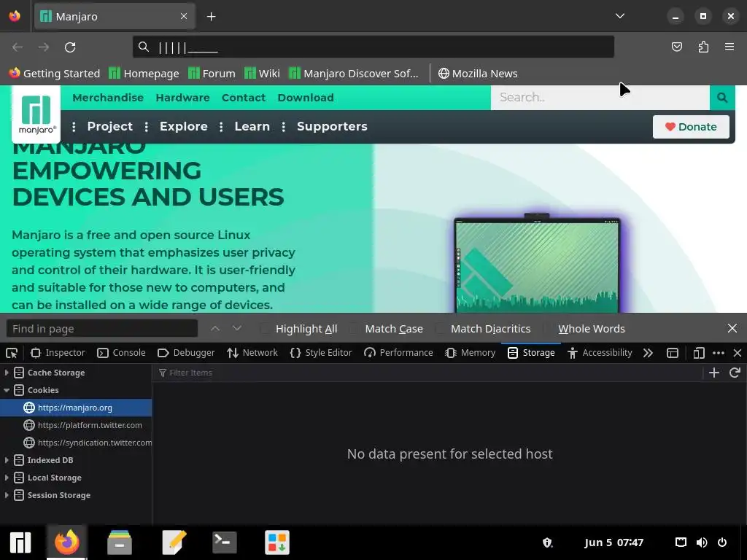
Task: Click the Manjaro logo on the website
Action: pyautogui.click(x=36, y=114)
